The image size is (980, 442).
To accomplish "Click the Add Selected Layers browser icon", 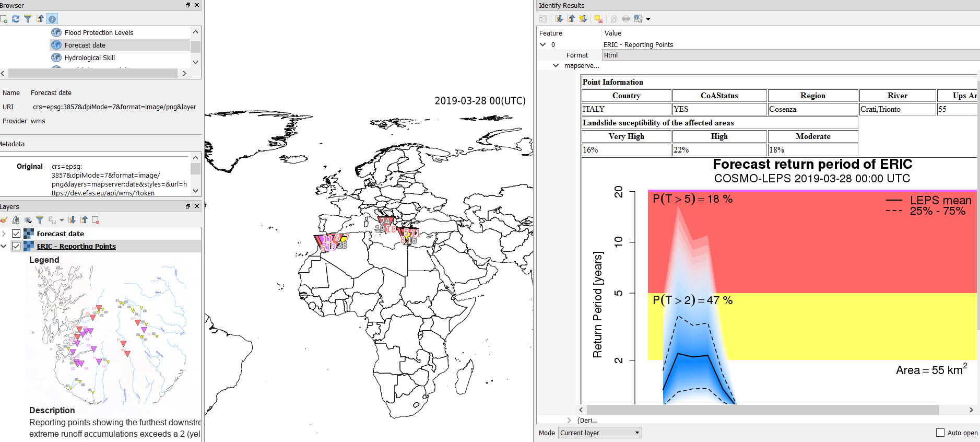I will tap(3, 19).
